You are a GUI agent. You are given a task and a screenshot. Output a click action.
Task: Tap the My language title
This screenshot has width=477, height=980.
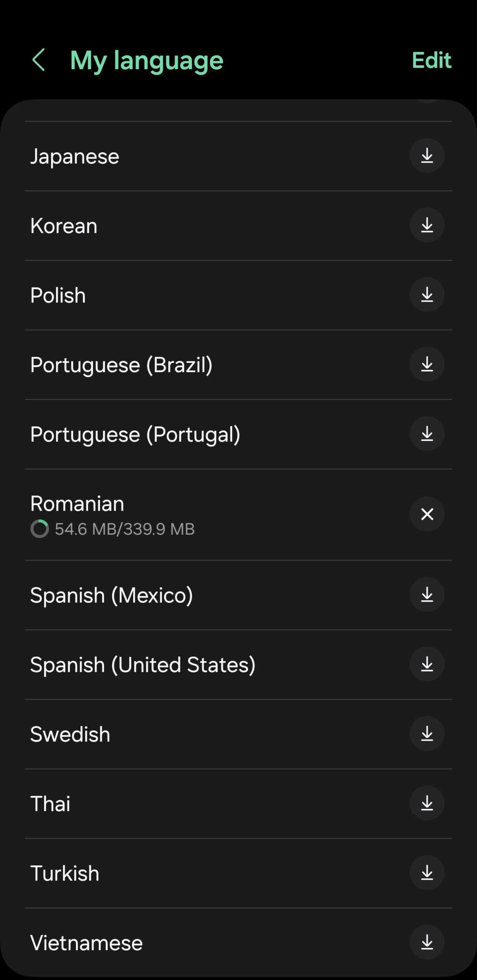coord(146,60)
